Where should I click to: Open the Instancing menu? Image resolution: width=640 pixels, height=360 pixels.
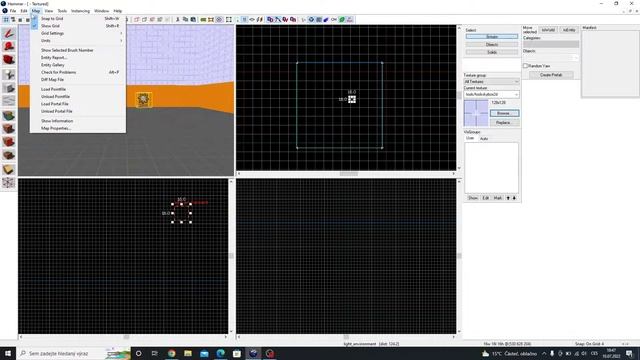coord(80,11)
